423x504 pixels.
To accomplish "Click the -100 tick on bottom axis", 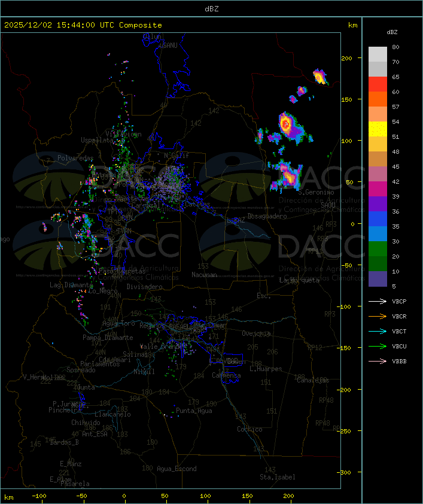I will [39, 496].
